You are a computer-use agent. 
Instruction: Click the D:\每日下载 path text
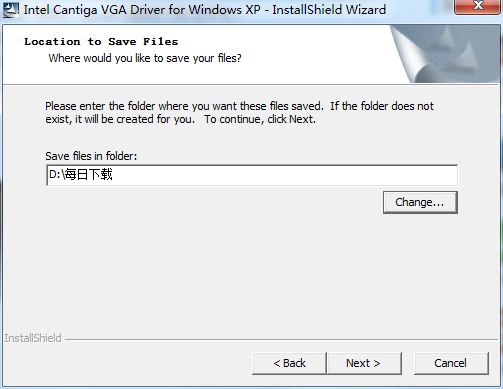coord(81,174)
